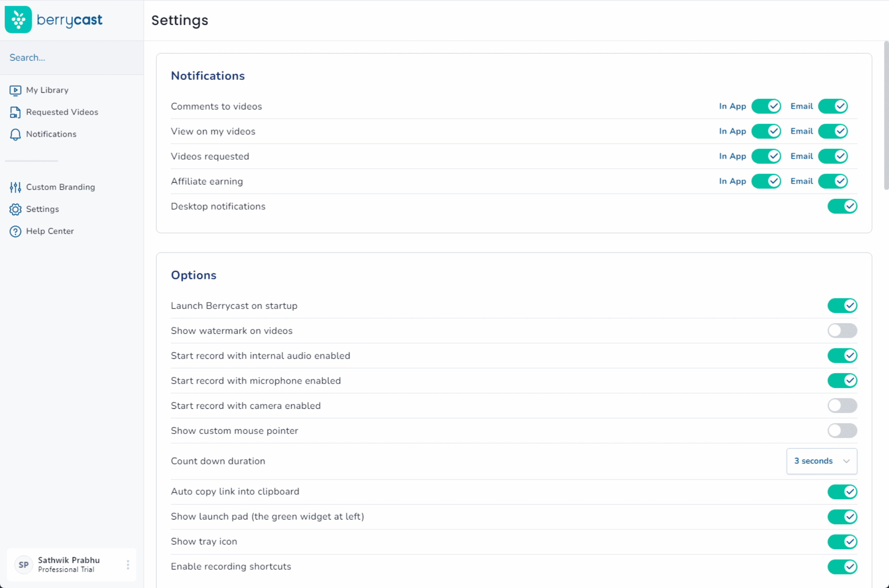889x588 pixels.
Task: Click the Notifications section heading
Action: coord(207,76)
